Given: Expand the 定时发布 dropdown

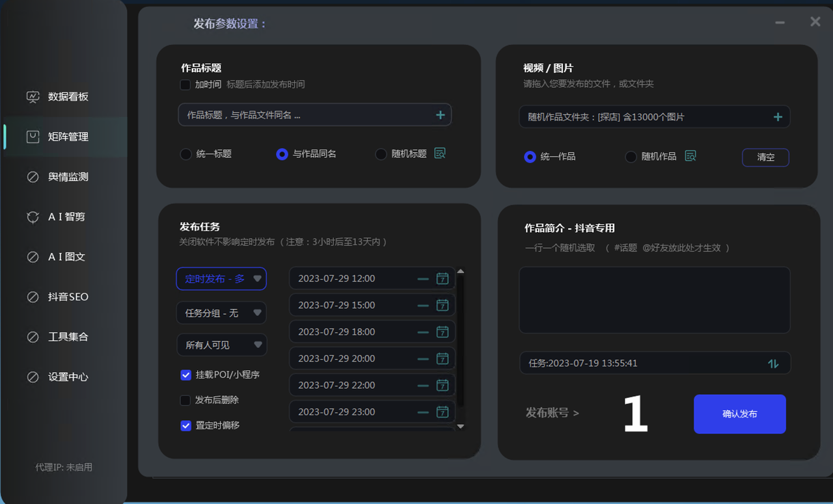Looking at the screenshot, I should click(221, 279).
